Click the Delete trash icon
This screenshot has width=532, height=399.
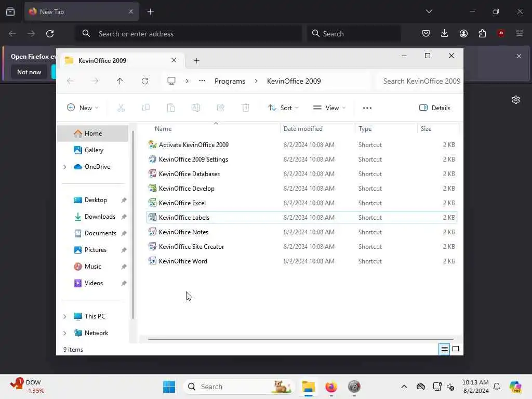coord(246,108)
